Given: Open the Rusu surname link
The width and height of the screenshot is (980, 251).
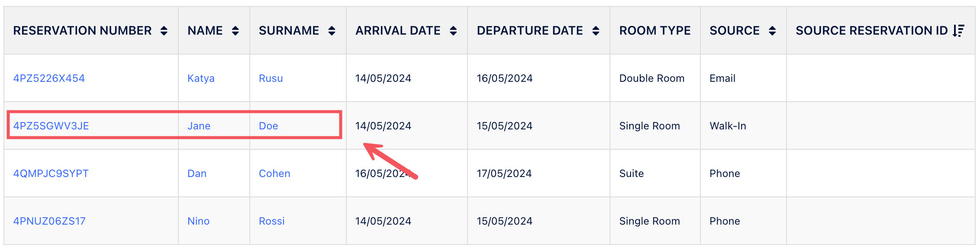Looking at the screenshot, I should point(271,78).
